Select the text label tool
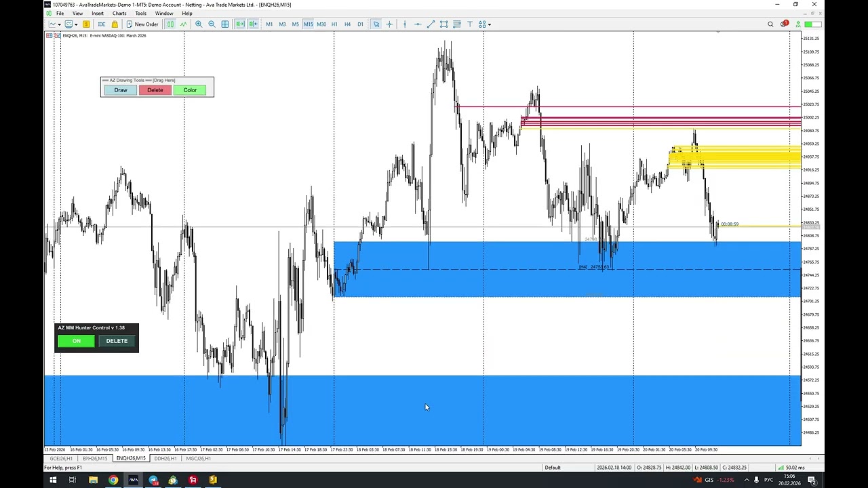This screenshot has width=868, height=488. (x=470, y=24)
